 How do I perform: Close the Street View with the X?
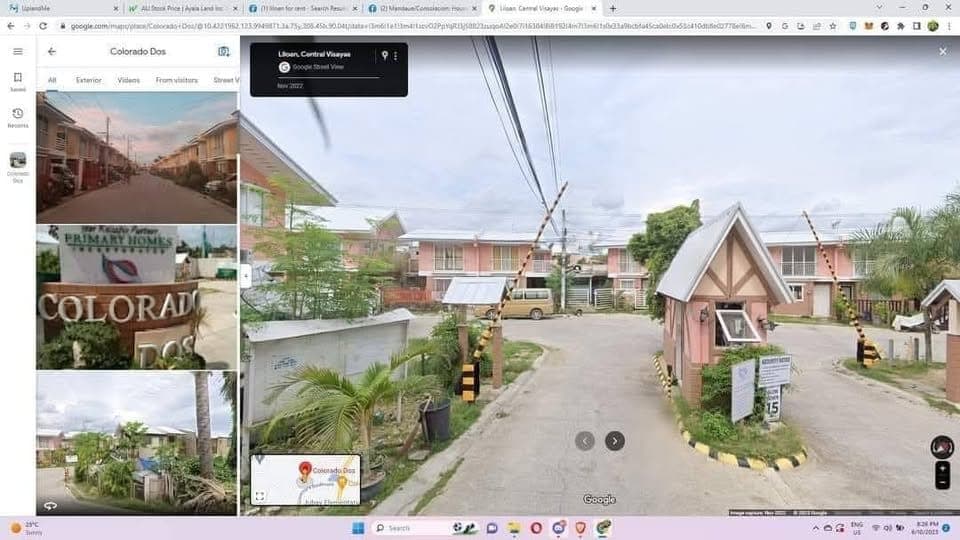point(943,51)
